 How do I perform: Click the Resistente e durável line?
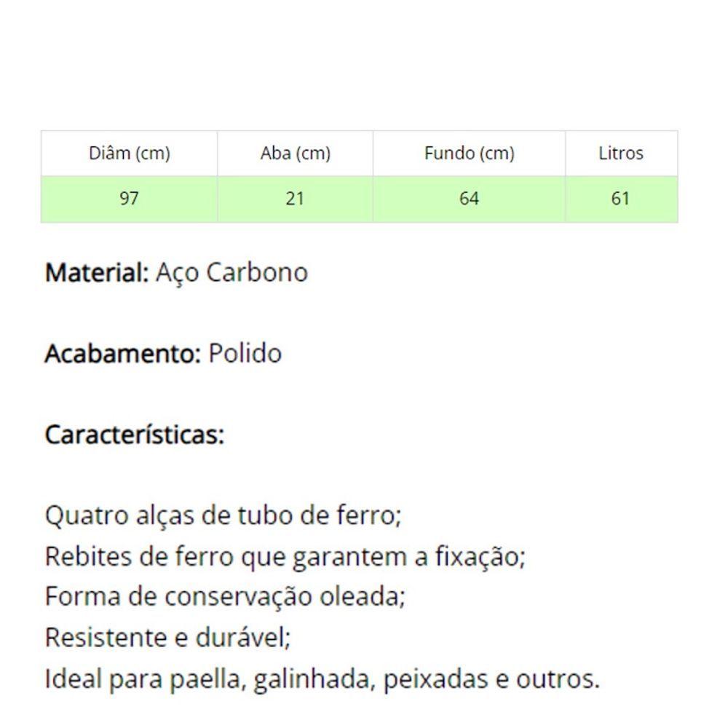167,638
